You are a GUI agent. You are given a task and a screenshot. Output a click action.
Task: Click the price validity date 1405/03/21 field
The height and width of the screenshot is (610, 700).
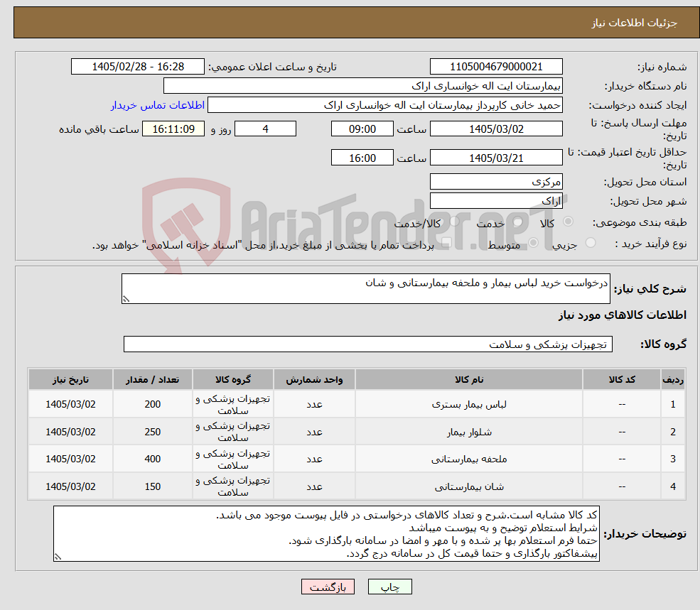496,158
